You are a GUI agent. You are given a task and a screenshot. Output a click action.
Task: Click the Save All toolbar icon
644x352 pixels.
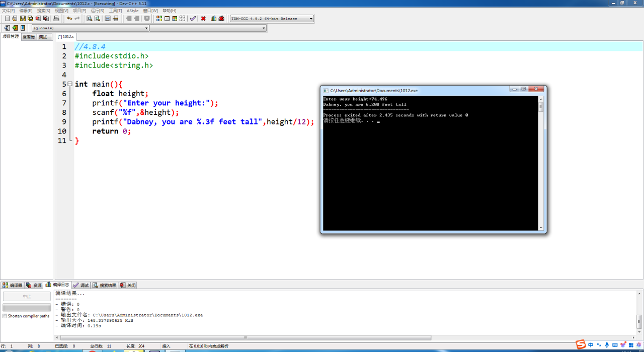[30, 19]
